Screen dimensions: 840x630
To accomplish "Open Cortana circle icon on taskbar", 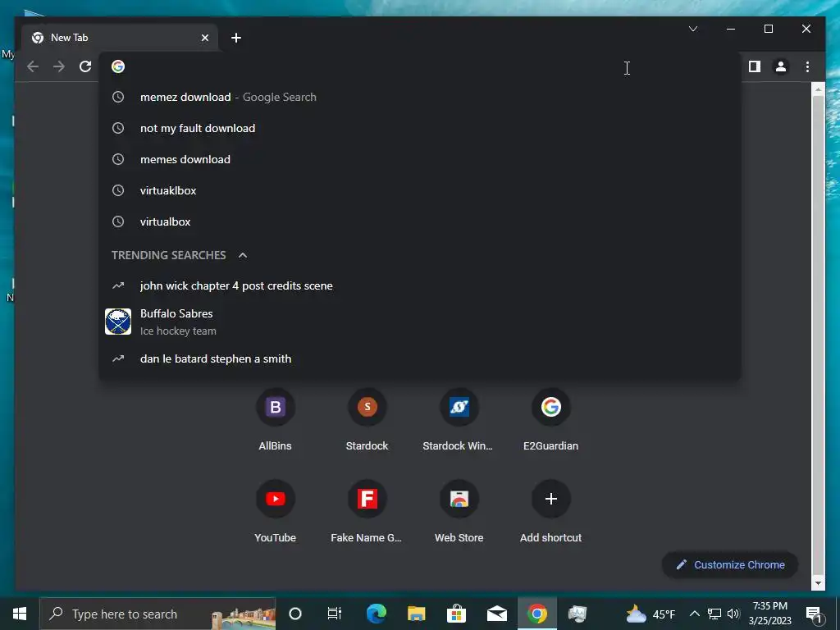I will tap(295, 614).
